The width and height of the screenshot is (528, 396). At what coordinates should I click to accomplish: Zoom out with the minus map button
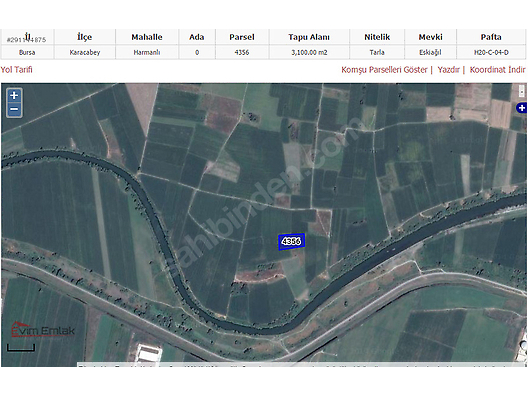click(x=14, y=109)
